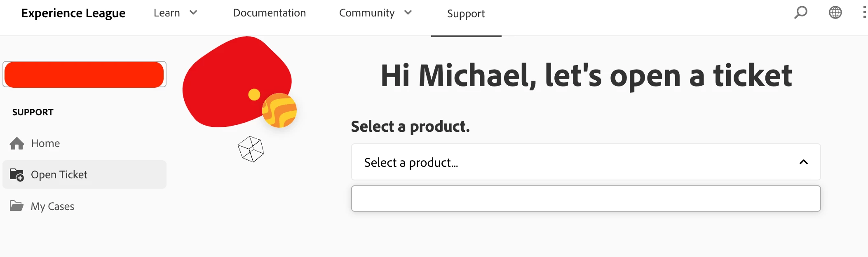868x257 pixels.
Task: Expand the Community menu chevron
Action: click(408, 13)
